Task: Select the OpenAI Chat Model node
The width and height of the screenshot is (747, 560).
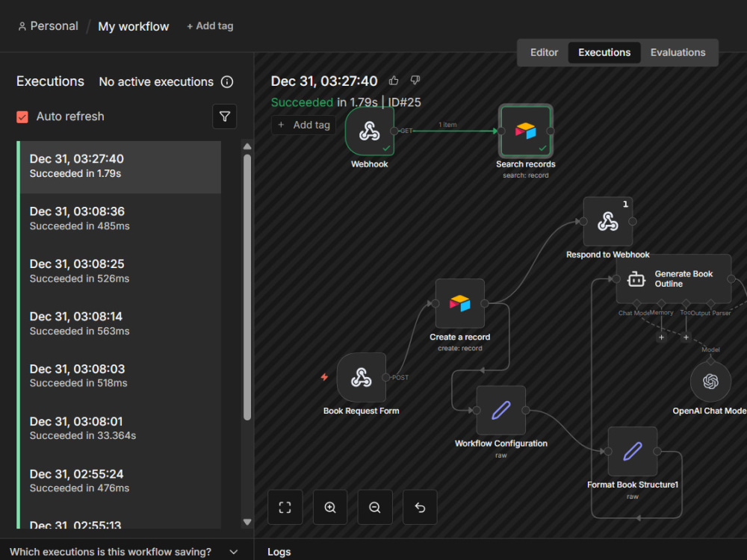Action: (710, 382)
